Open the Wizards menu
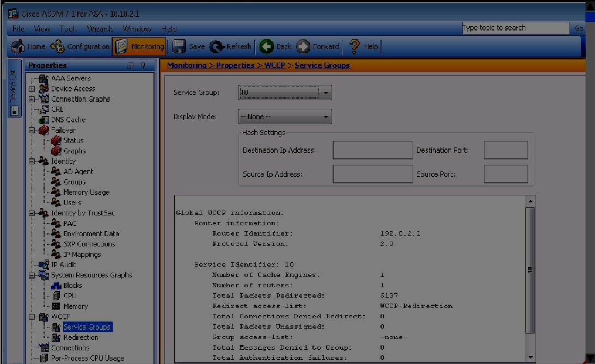The height and width of the screenshot is (364, 595). (100, 29)
